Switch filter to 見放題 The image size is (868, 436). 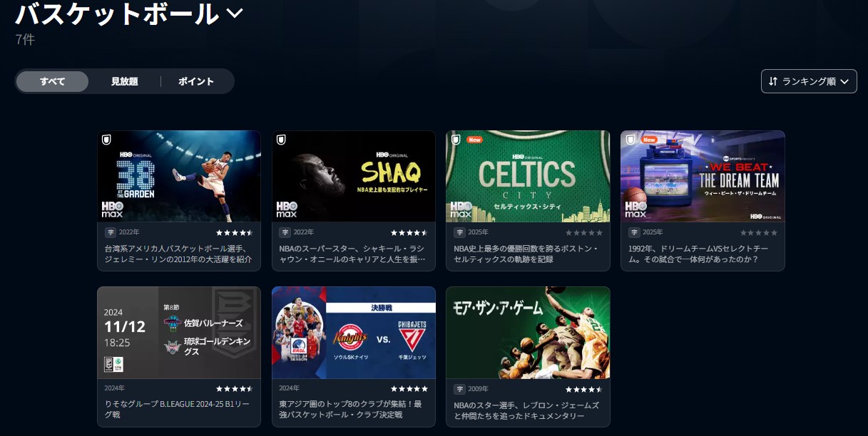pyautogui.click(x=124, y=81)
